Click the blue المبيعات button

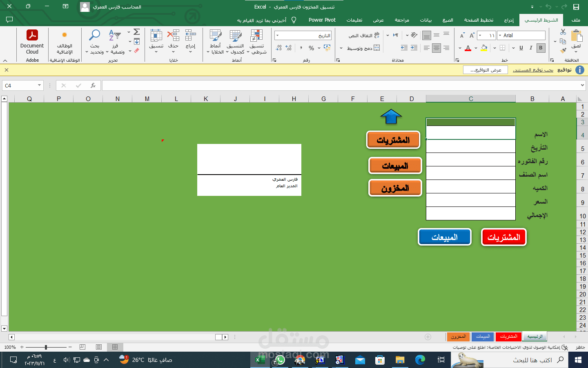point(445,237)
